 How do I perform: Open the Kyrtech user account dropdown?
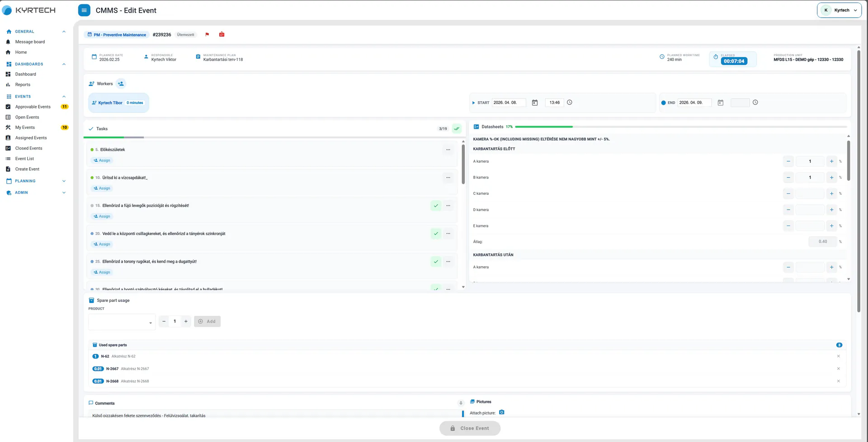click(x=839, y=10)
